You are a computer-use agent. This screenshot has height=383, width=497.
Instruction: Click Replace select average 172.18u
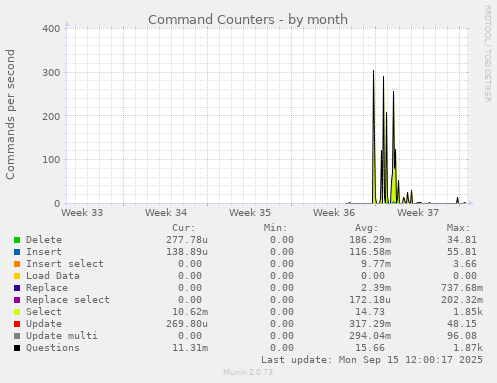[370, 300]
